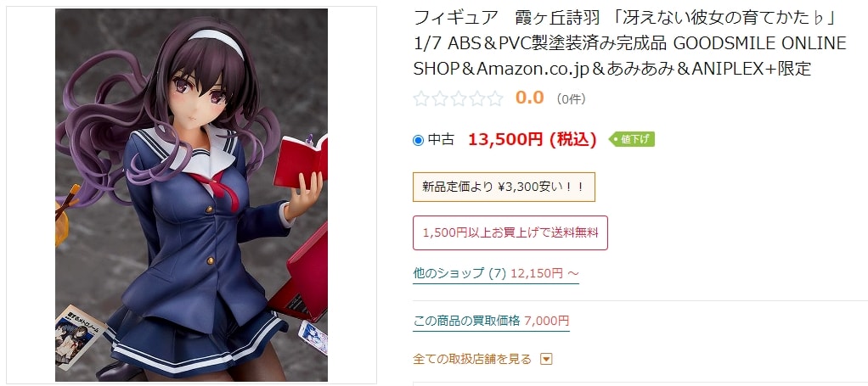
Task: Select the 中古 radio button
Action: point(418,141)
